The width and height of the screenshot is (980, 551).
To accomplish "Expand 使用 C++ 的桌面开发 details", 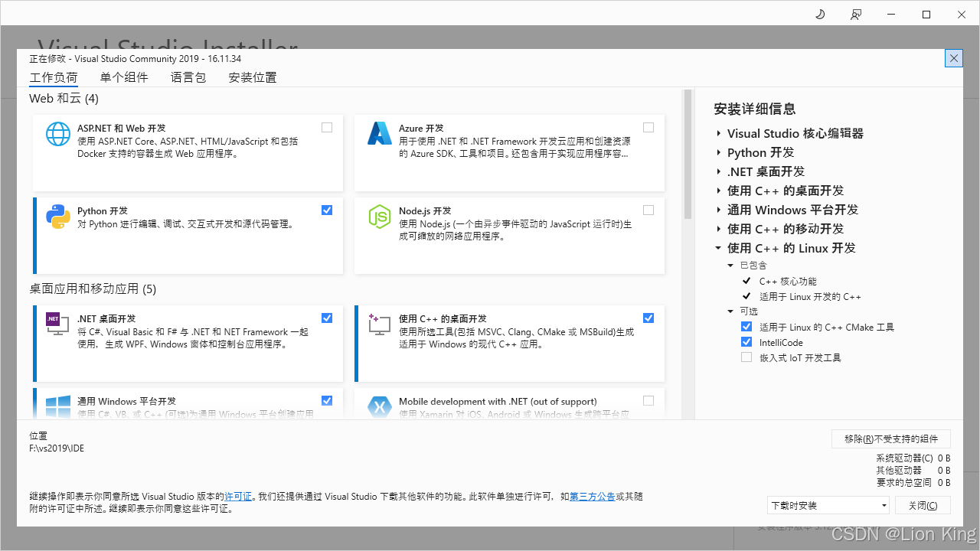I will [719, 191].
